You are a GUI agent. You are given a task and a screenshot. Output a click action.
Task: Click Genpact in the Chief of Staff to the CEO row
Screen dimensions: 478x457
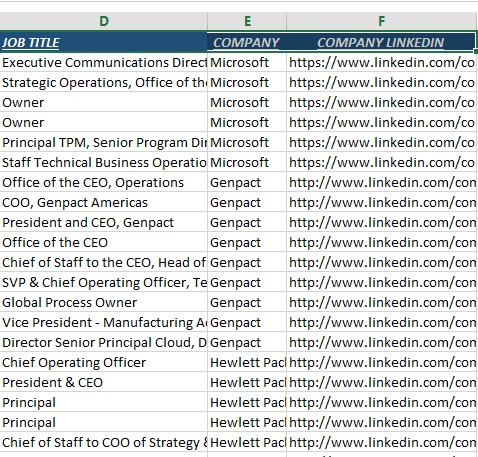click(247, 262)
